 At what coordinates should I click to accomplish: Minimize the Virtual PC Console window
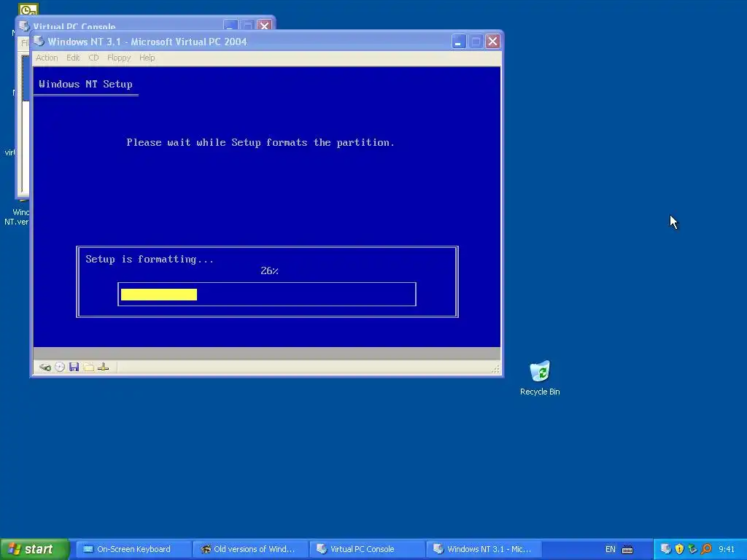(x=231, y=26)
